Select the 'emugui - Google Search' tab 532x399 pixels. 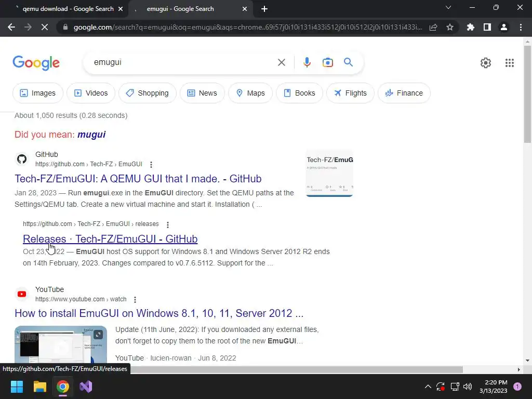click(x=190, y=9)
